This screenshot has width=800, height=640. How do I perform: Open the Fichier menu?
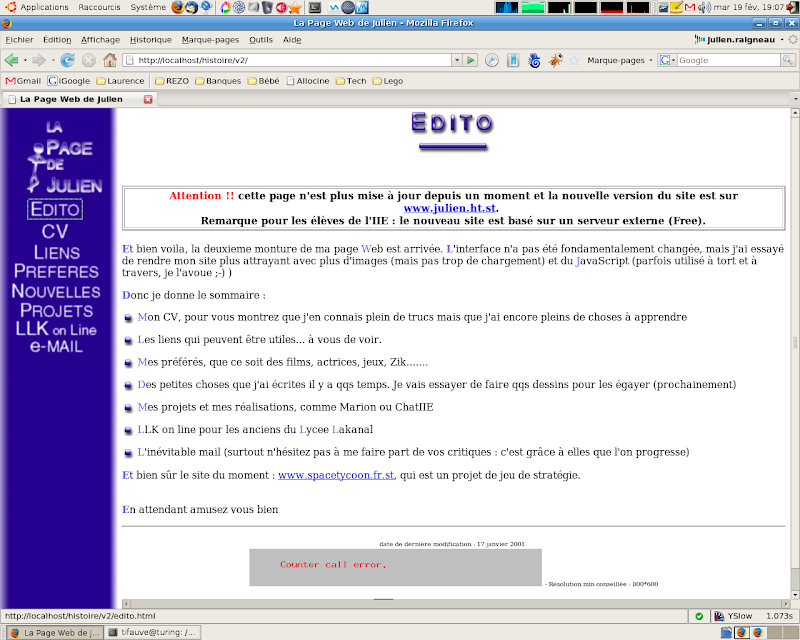pos(19,40)
